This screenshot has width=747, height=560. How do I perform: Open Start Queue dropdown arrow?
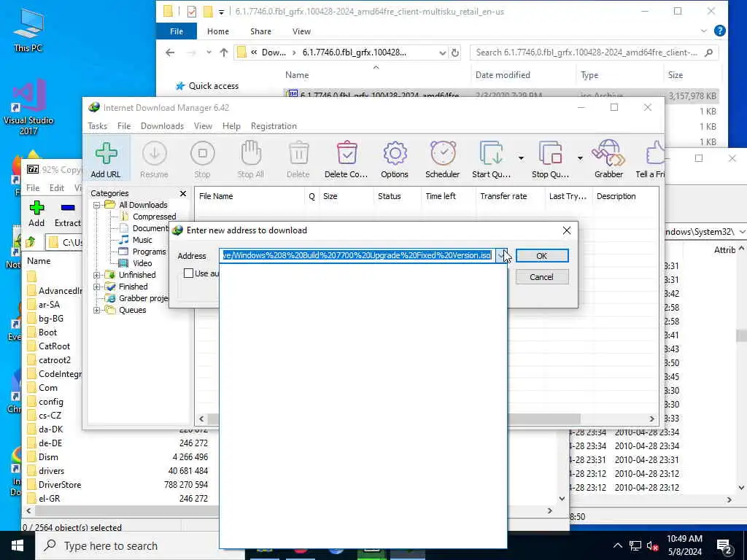click(521, 158)
